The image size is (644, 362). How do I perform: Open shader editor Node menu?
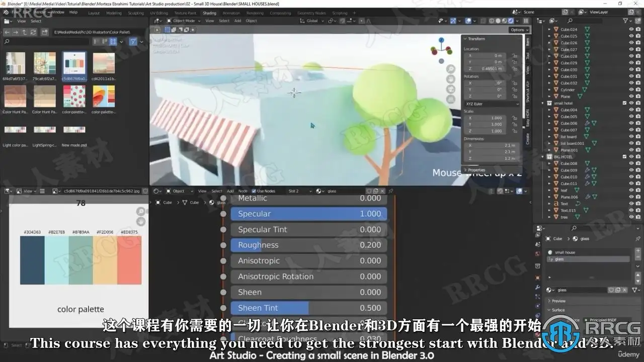[x=243, y=191]
